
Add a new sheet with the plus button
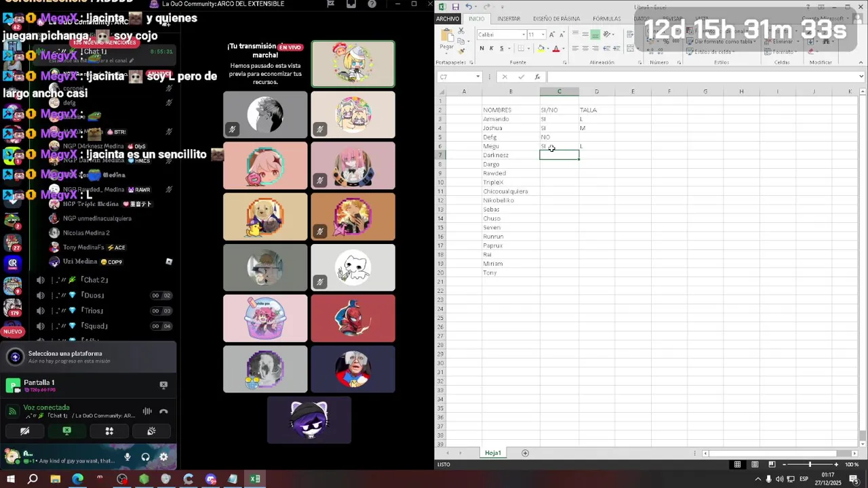pyautogui.click(x=525, y=453)
